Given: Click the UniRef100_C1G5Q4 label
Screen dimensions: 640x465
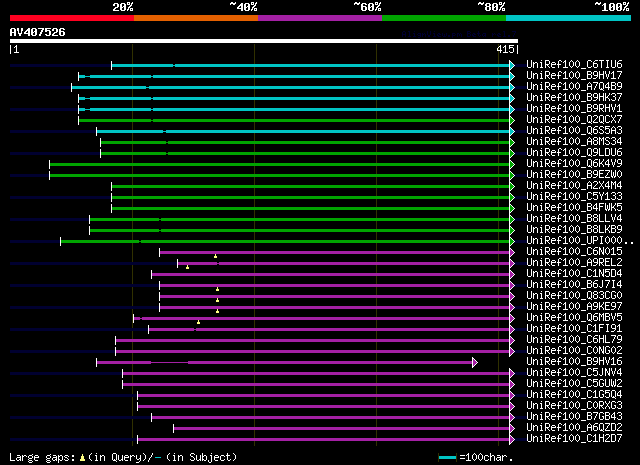Looking at the screenshot, I should coord(574,395).
